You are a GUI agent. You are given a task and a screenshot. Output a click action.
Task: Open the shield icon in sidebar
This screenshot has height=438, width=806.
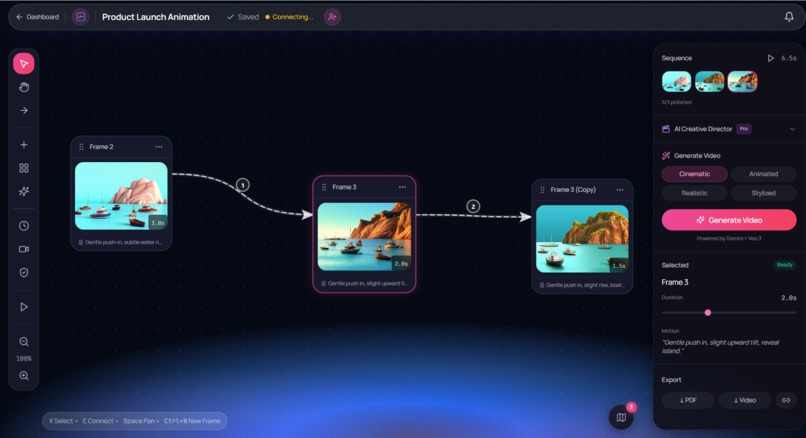coord(24,272)
